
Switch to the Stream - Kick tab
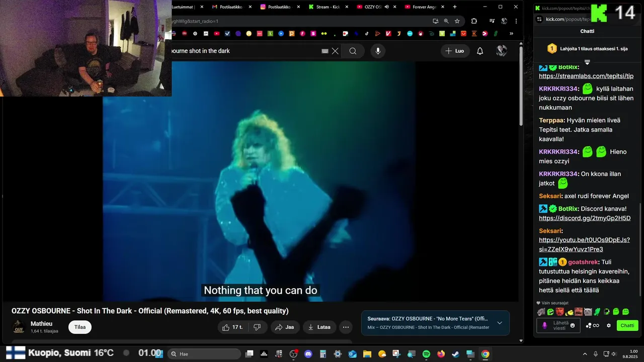328,7
